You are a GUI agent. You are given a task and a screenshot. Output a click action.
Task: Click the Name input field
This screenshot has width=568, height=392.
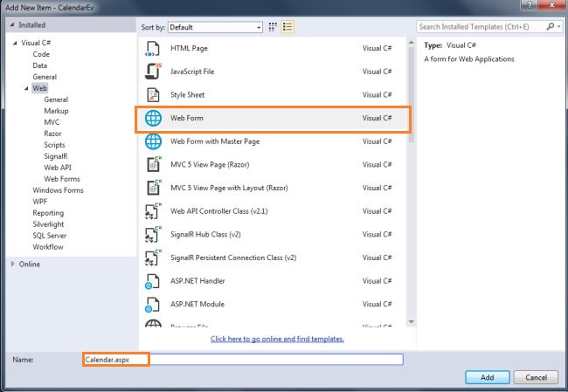point(243,360)
